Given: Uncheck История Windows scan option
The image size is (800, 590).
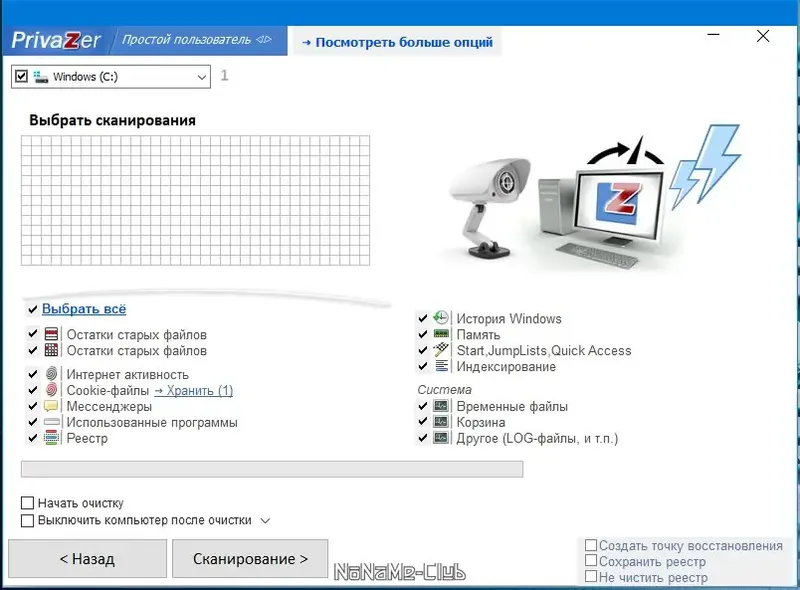Looking at the screenshot, I should click(422, 318).
